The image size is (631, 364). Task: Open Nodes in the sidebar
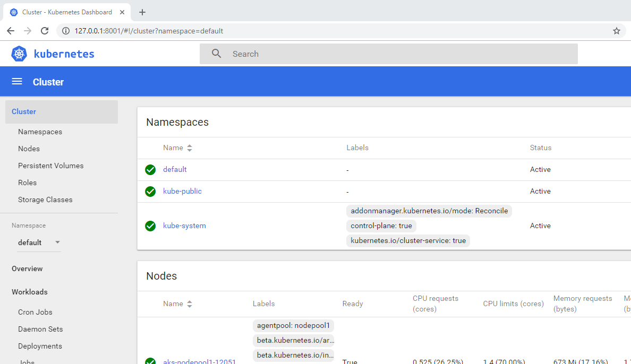[29, 149]
